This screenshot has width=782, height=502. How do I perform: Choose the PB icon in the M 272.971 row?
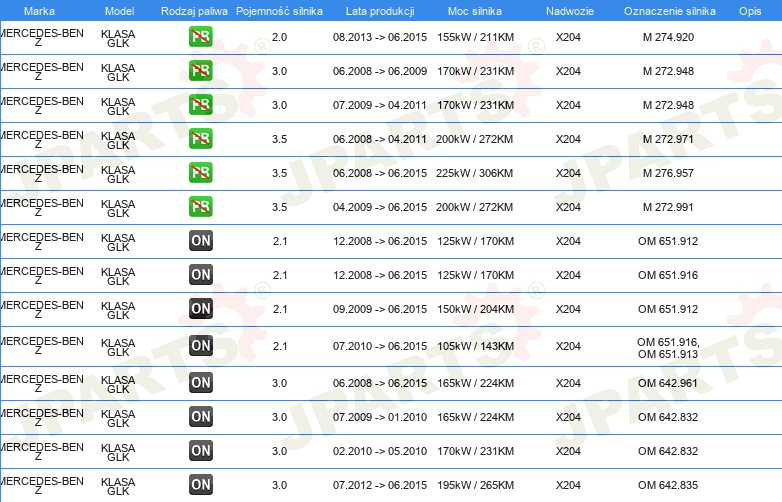200,139
